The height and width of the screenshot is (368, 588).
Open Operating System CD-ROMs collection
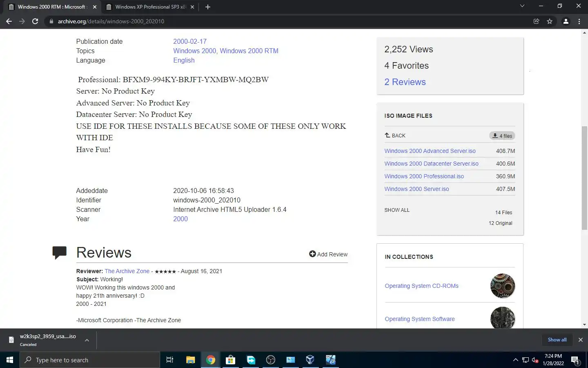click(421, 286)
